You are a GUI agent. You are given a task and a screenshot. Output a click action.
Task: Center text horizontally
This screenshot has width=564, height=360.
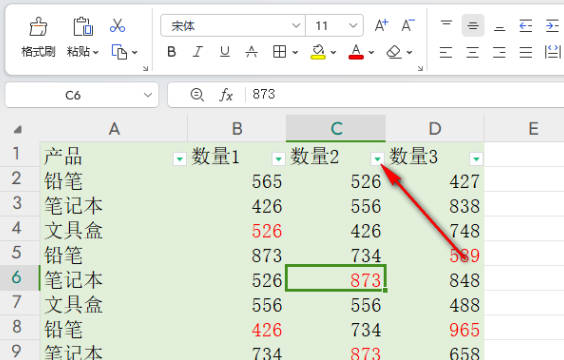473,52
